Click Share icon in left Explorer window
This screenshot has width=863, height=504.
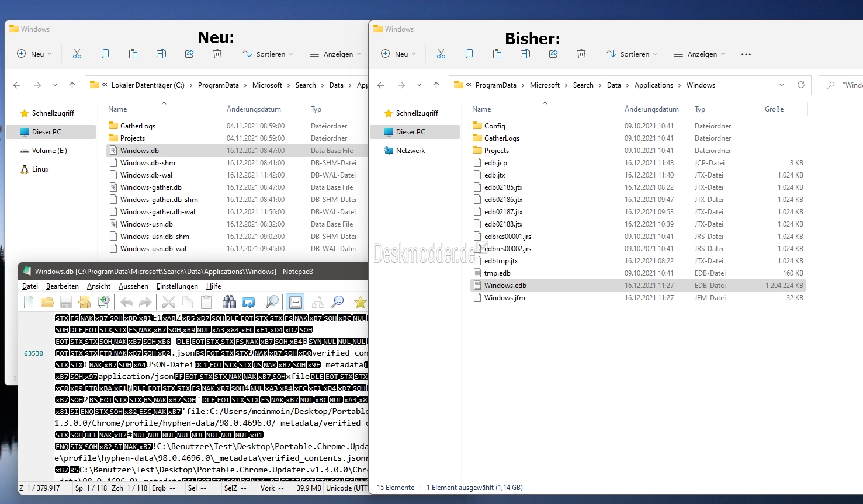pos(189,54)
